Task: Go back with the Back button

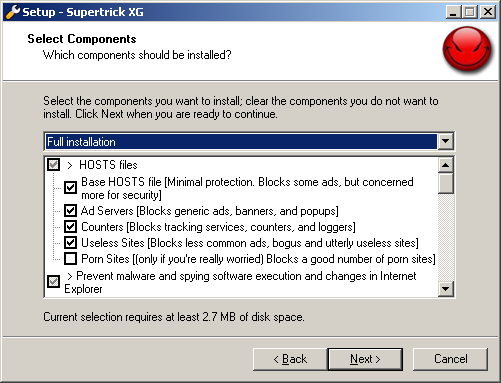Action: 290,359
